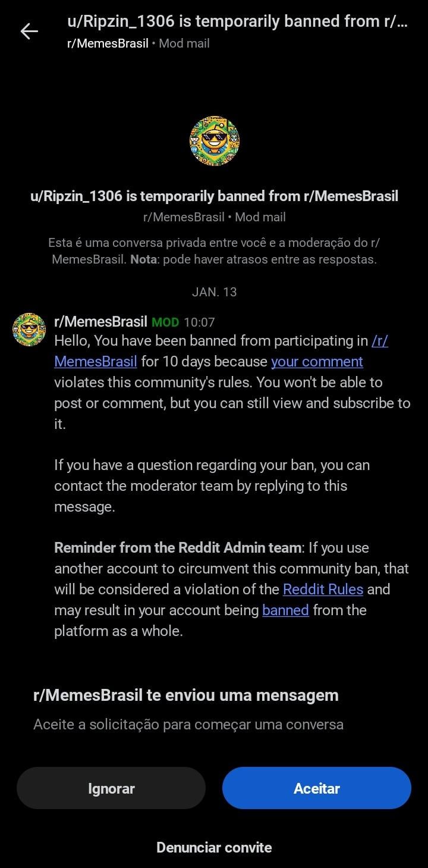Open the large r/MemesBrasil community avatar
Viewport: 428px width, 868px height.
coord(214,141)
